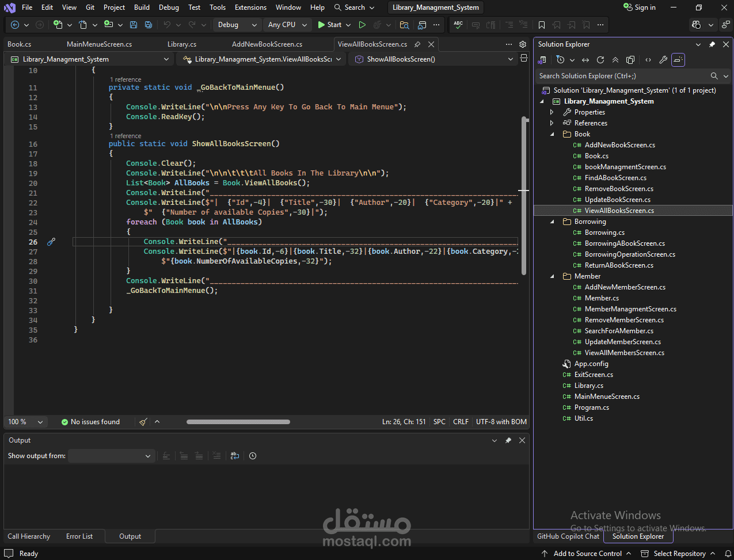Collapse the Borrowing folder in Solution Explorer
This screenshot has height=560, width=734.
point(552,222)
